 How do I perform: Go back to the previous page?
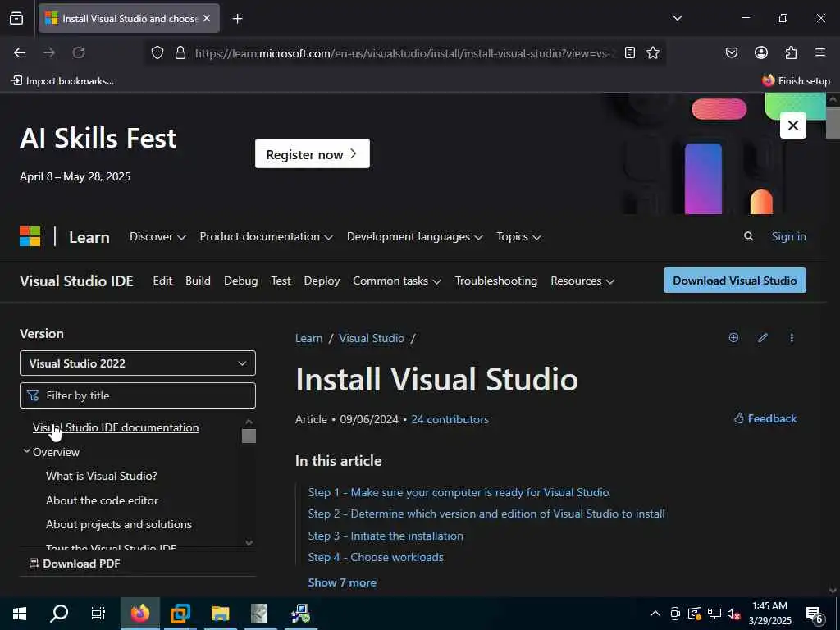(x=20, y=52)
